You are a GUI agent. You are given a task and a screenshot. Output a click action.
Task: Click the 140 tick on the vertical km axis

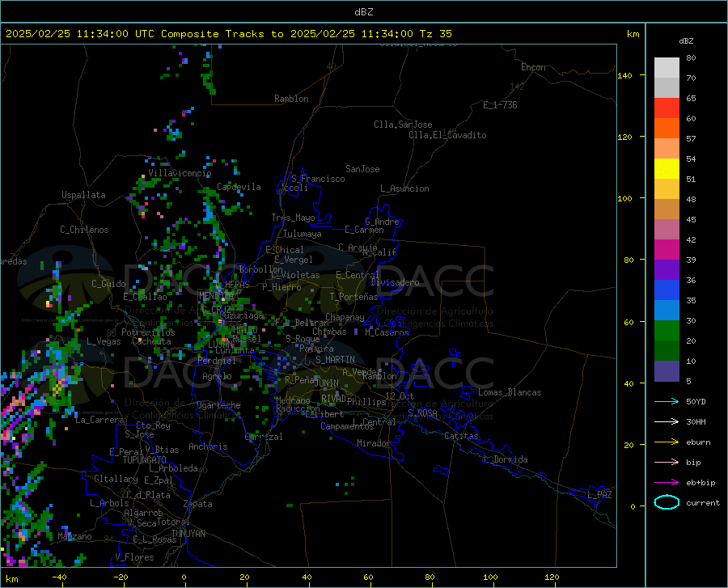tap(624, 76)
